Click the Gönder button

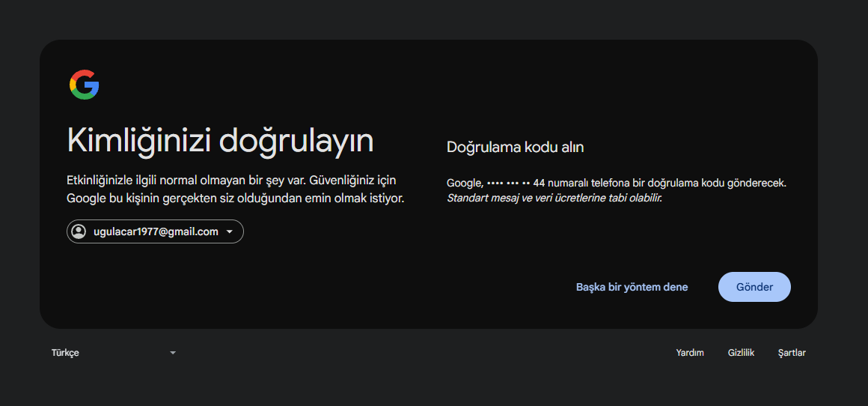(x=754, y=287)
